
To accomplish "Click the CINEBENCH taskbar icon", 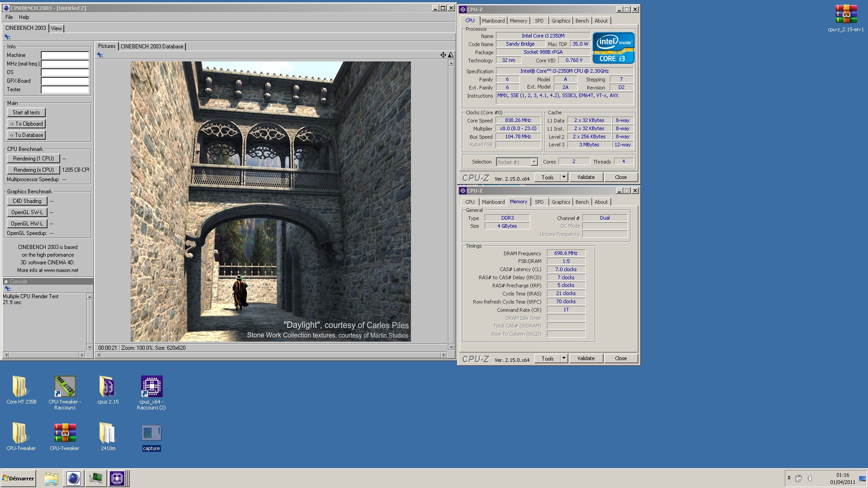I will tap(73, 479).
